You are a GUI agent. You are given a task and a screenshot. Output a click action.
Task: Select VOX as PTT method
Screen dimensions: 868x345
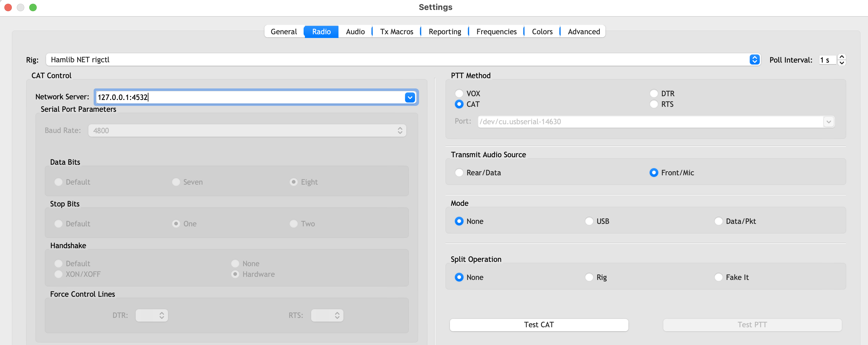[467, 93]
